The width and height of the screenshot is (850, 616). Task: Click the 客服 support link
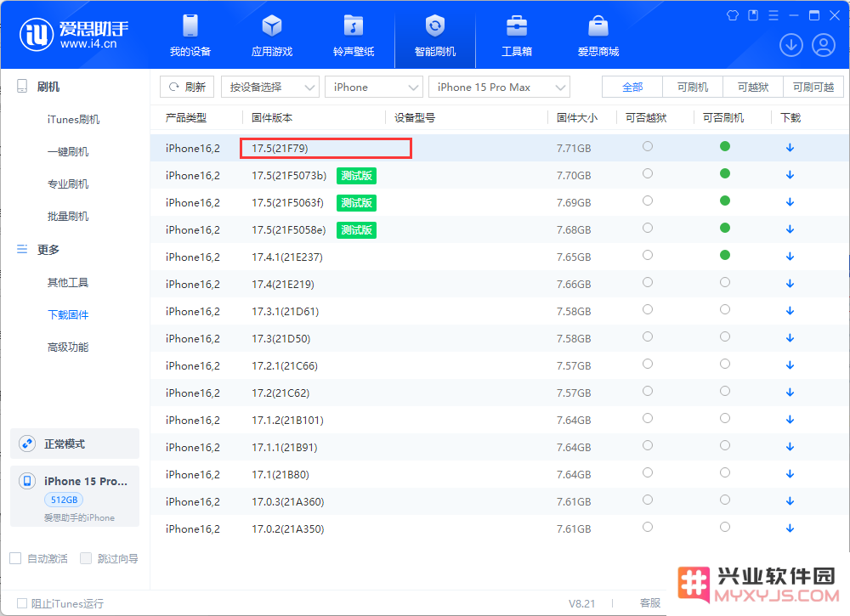[x=650, y=603]
